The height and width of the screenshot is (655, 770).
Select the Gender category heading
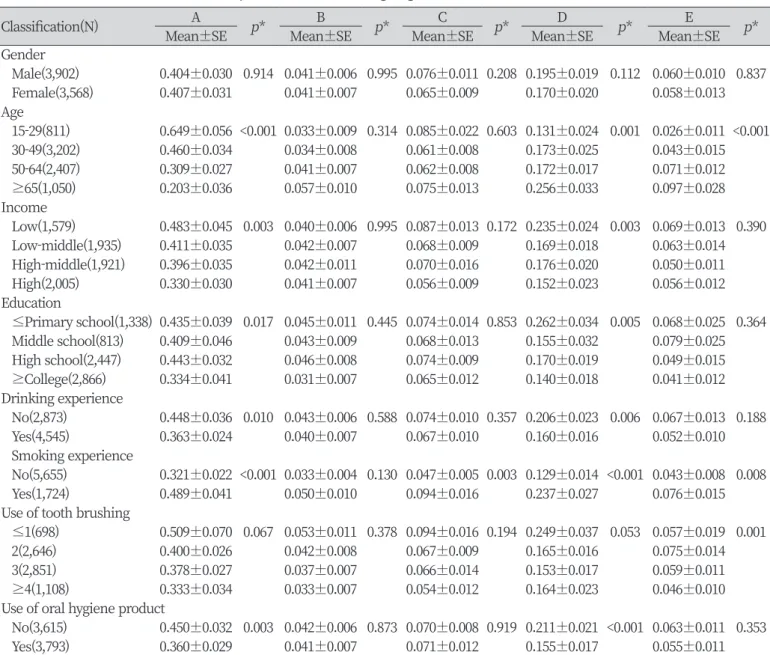click(23, 55)
